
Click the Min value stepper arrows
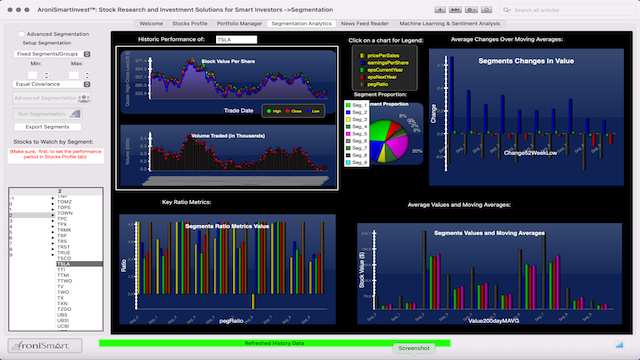(x=46, y=76)
